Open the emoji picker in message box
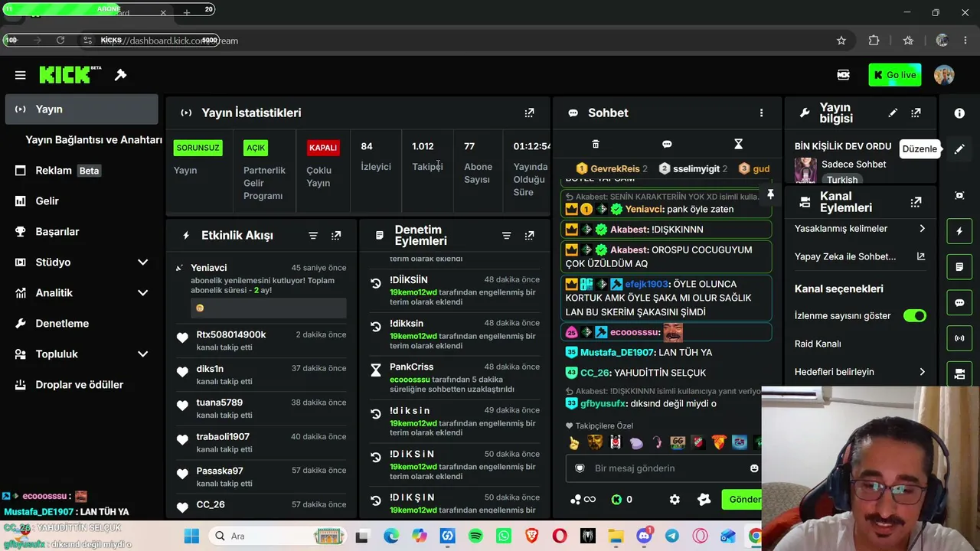This screenshot has width=980, height=551. pyautogui.click(x=754, y=468)
